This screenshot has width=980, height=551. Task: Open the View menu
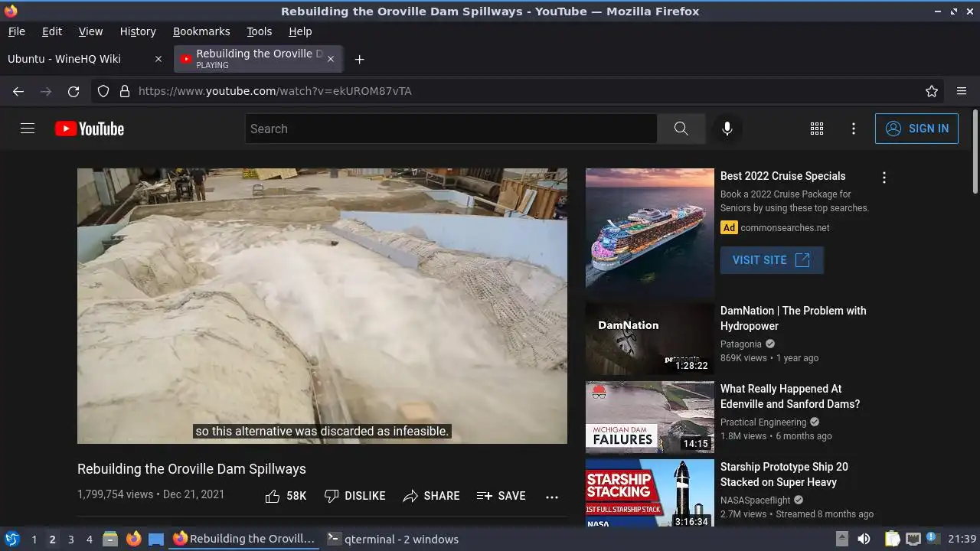[x=90, y=31]
